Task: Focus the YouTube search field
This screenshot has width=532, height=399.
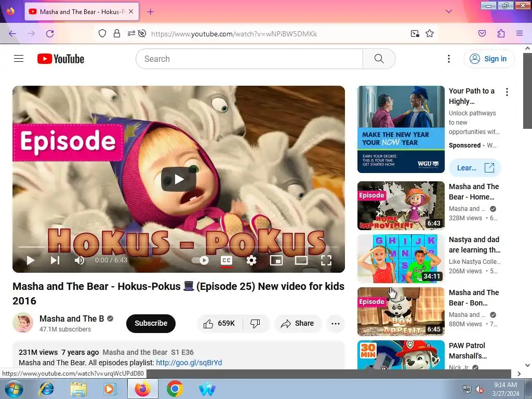Action: pyautogui.click(x=249, y=59)
